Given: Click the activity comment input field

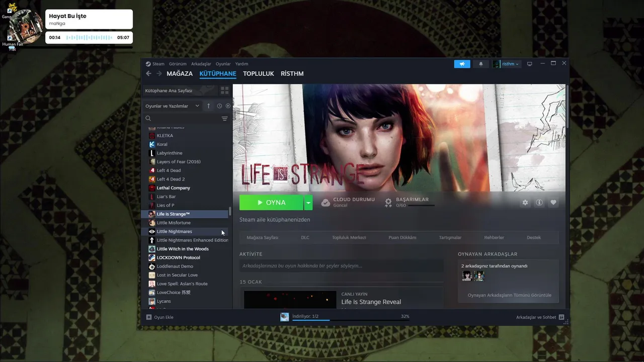Looking at the screenshot, I should (342, 266).
